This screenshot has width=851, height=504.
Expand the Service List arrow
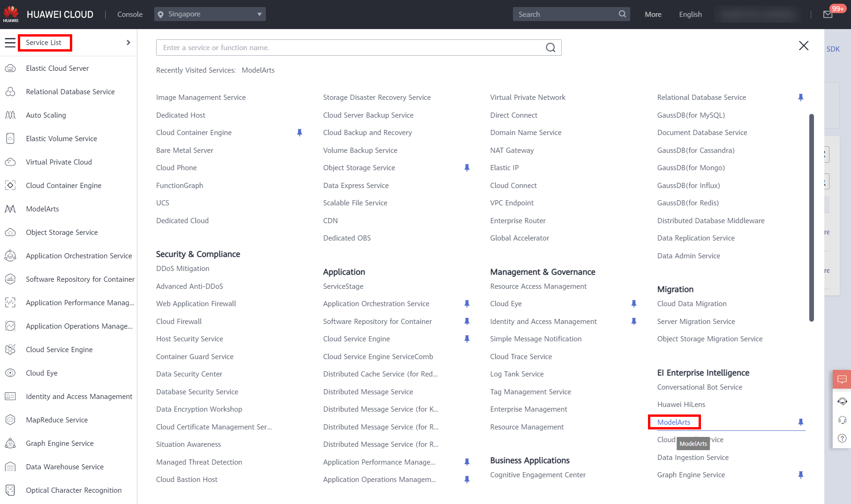coord(128,43)
